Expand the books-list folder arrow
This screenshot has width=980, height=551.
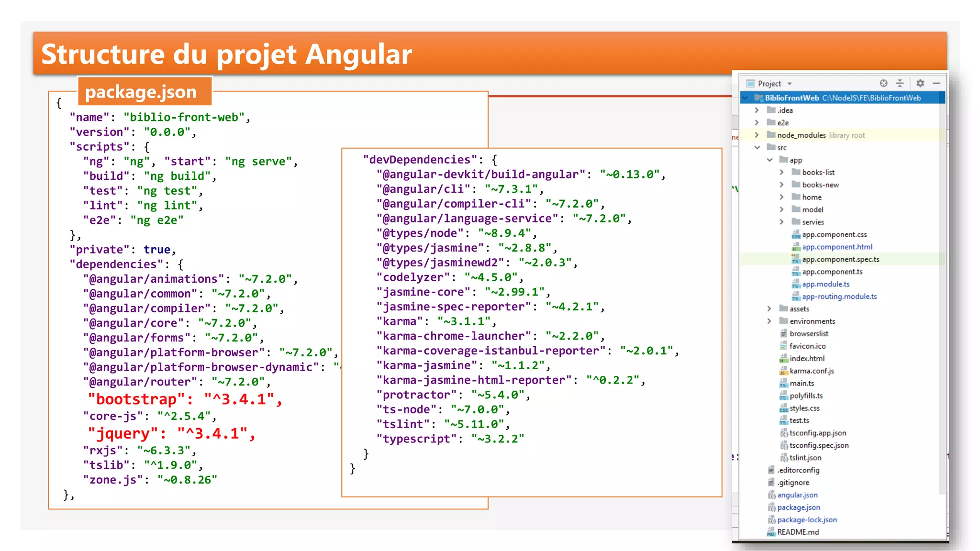point(782,172)
